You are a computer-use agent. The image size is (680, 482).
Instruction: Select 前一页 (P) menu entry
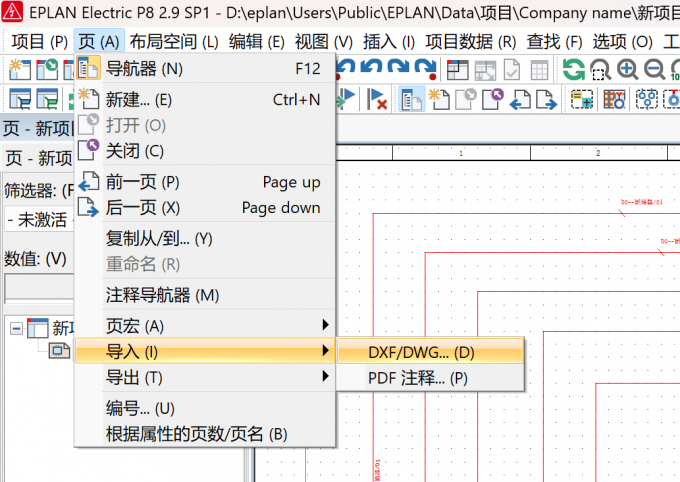click(x=205, y=182)
